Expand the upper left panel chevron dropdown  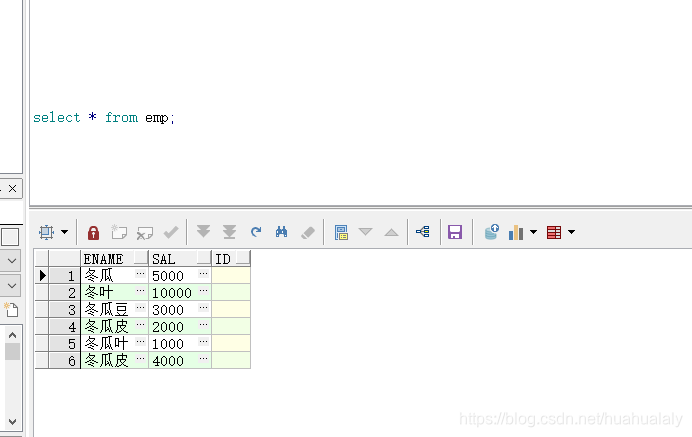tap(12, 260)
